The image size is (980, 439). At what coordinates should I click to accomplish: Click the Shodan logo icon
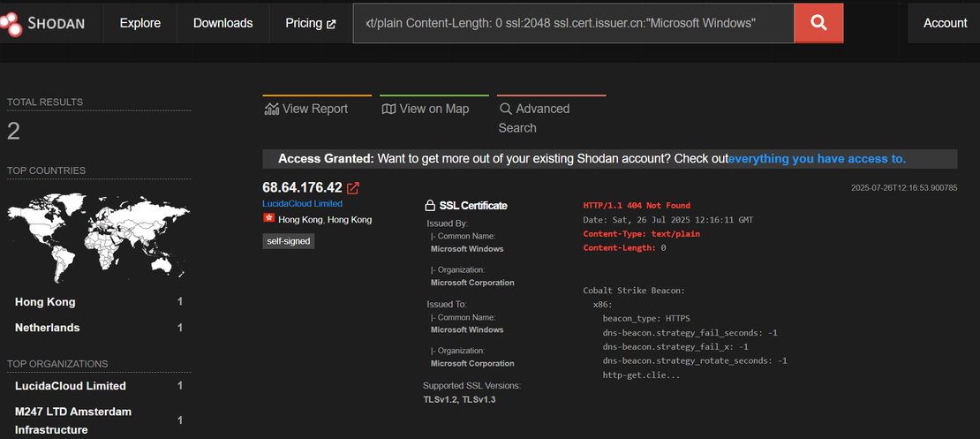11,24
